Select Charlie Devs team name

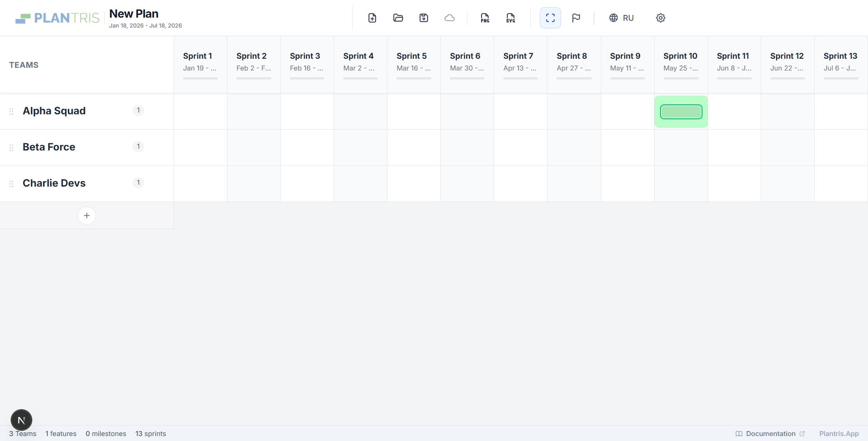[54, 183]
